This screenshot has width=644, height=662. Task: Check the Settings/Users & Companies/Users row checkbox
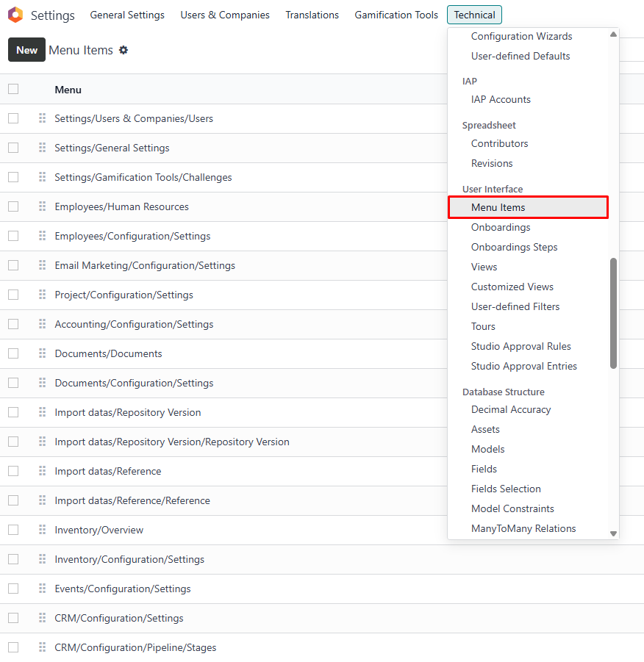click(13, 118)
